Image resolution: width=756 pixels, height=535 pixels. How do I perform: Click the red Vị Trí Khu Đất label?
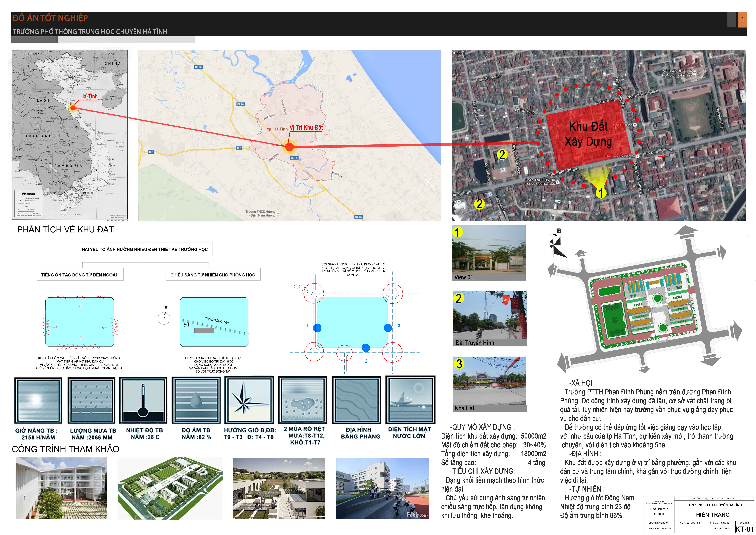point(306,127)
